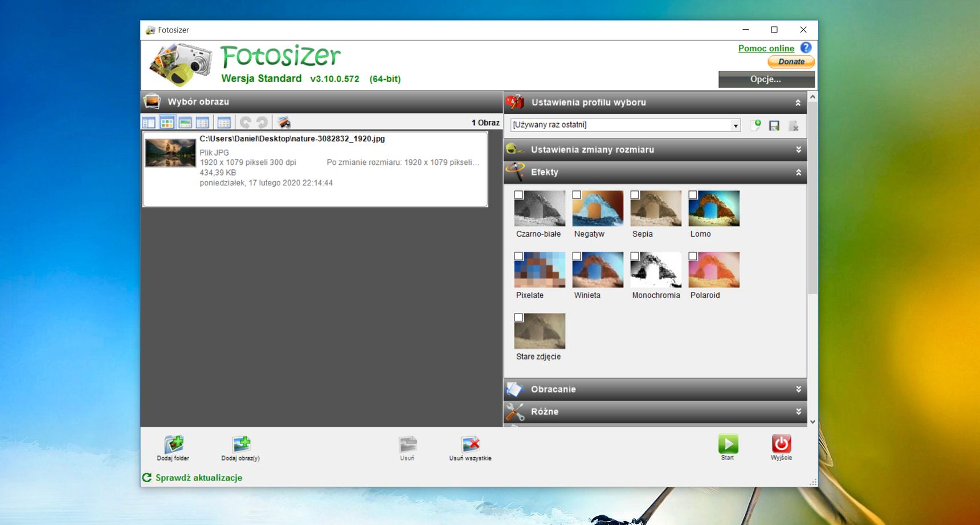Select the details table view icon
Viewport: 980px width, 525px height.
coord(202,123)
